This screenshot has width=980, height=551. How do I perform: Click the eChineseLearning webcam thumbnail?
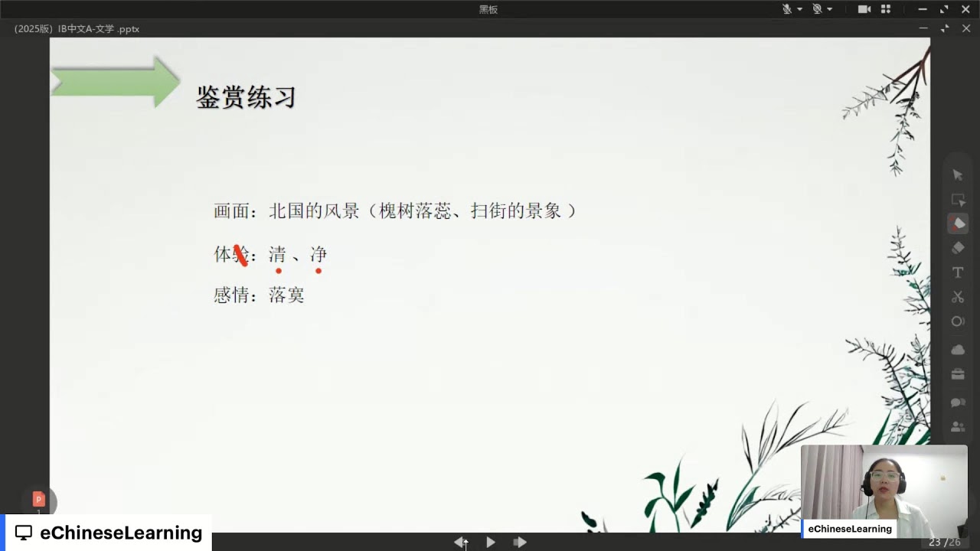coord(884,491)
